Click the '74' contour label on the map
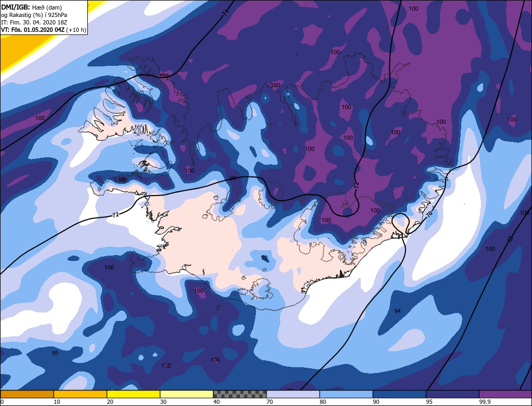The width and height of the screenshot is (532, 406). (226, 14)
